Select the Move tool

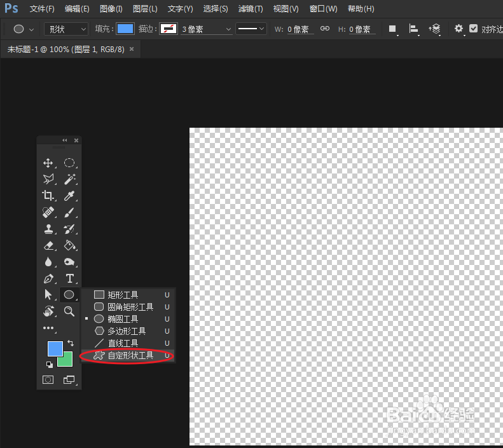[x=48, y=163]
